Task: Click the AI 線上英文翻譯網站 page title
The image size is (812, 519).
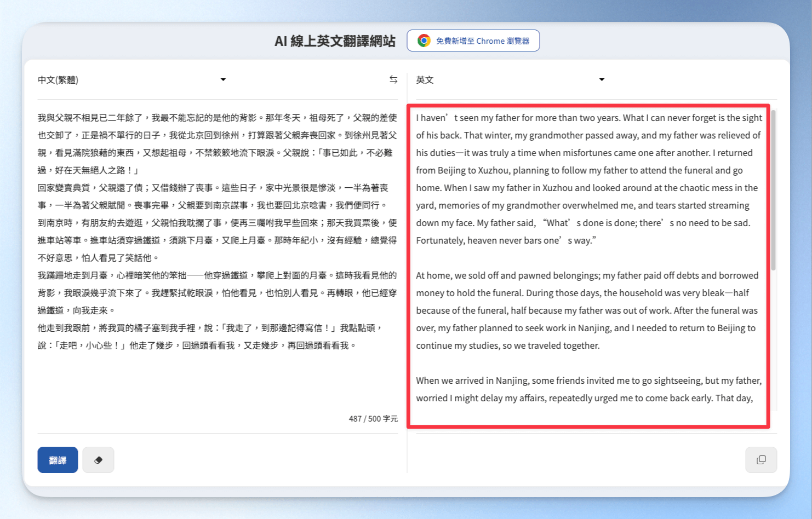Action: (335, 41)
